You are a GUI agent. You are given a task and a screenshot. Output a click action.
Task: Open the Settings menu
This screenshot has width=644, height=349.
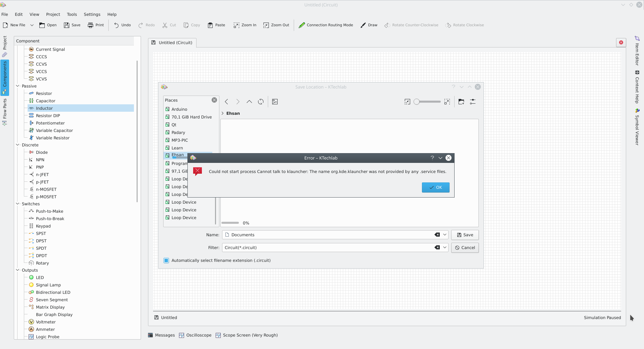[x=92, y=14]
